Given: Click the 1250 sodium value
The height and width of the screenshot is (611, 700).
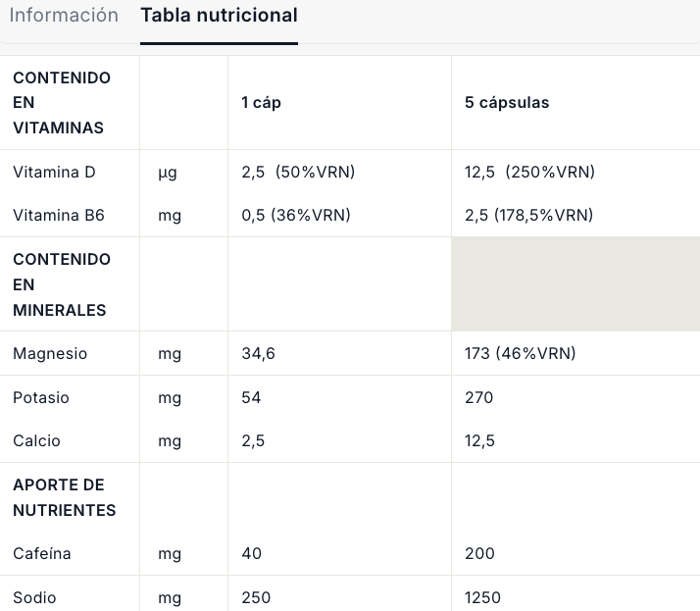Looking at the screenshot, I should 482,597.
